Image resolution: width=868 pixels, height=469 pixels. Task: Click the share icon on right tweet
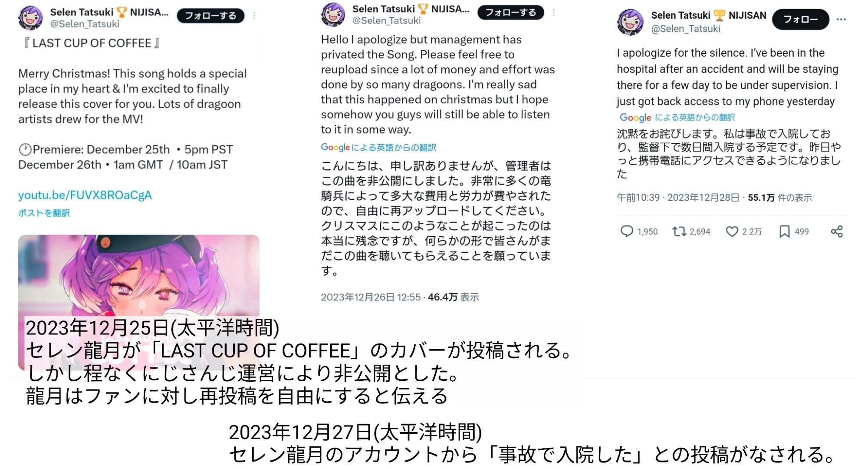(x=837, y=231)
